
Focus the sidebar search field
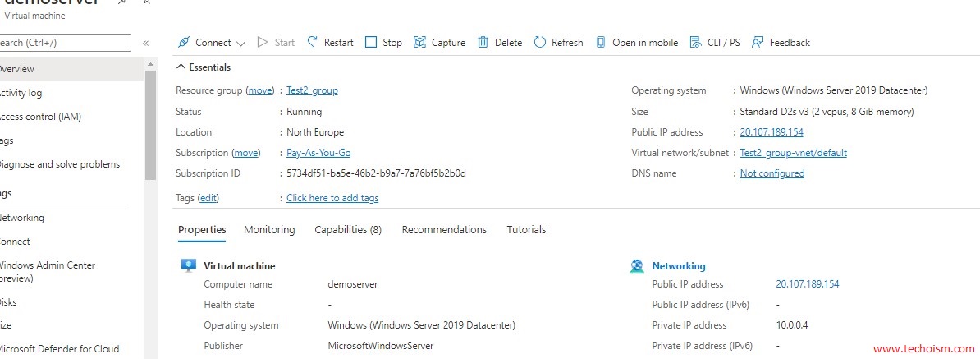[x=65, y=43]
